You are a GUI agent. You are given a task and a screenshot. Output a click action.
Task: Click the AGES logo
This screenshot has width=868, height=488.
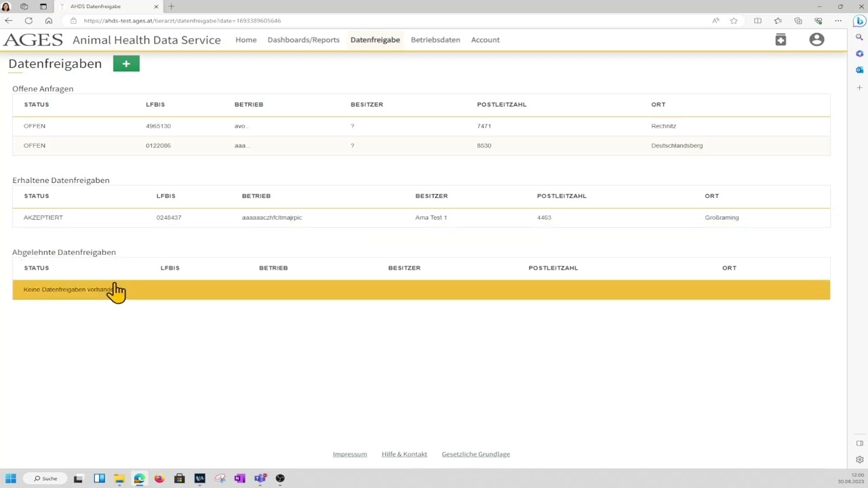[x=33, y=40]
